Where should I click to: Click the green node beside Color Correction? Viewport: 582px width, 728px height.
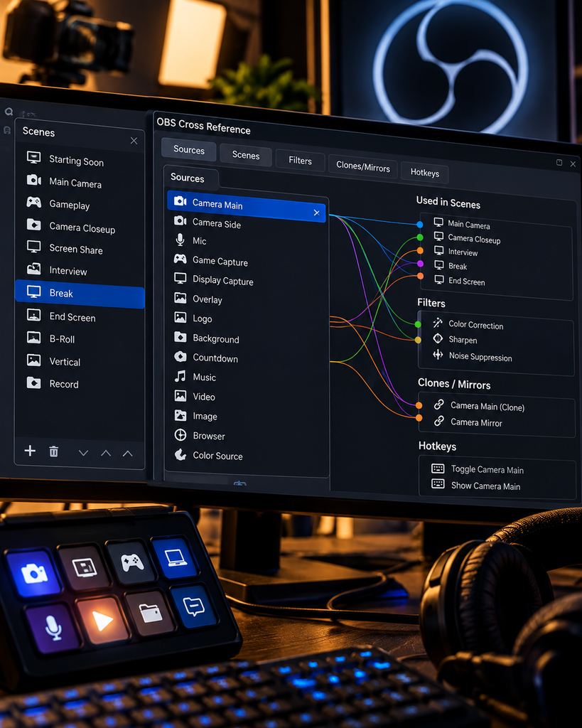point(418,324)
